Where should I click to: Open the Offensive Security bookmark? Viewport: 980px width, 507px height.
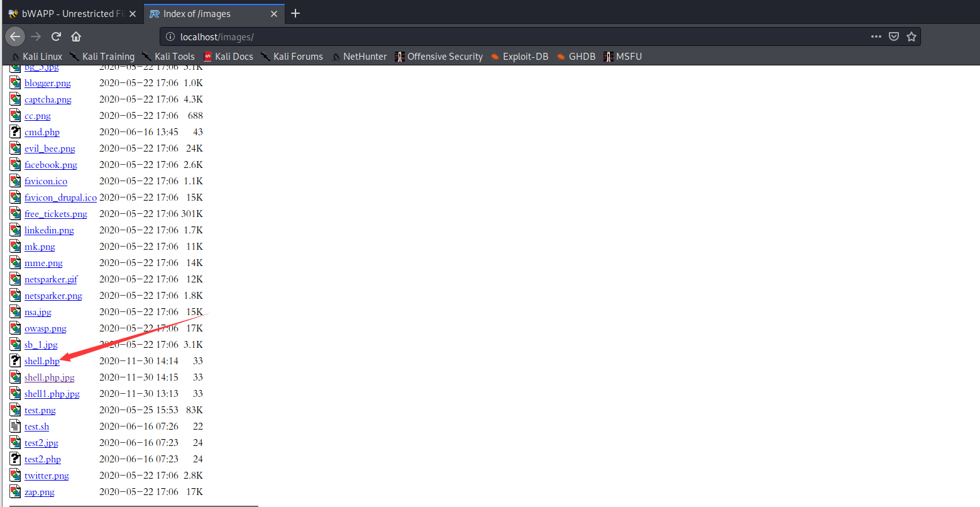[439, 57]
